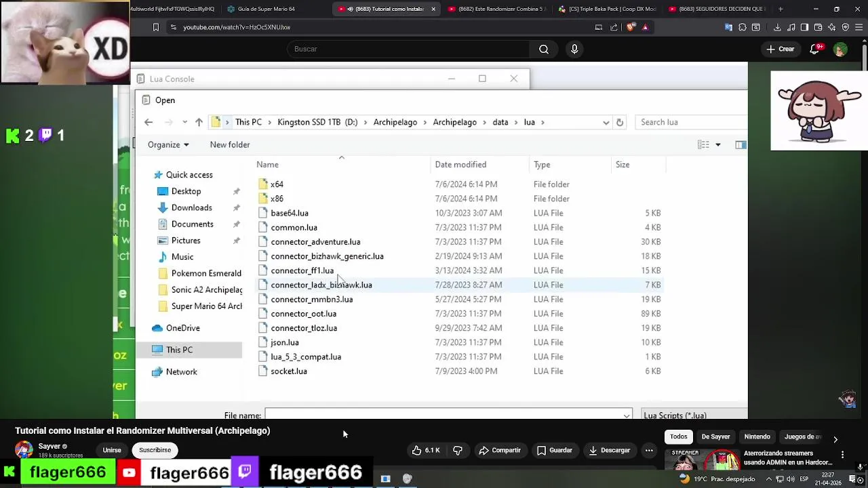Open the Leo AI sparkle icon

point(831,27)
